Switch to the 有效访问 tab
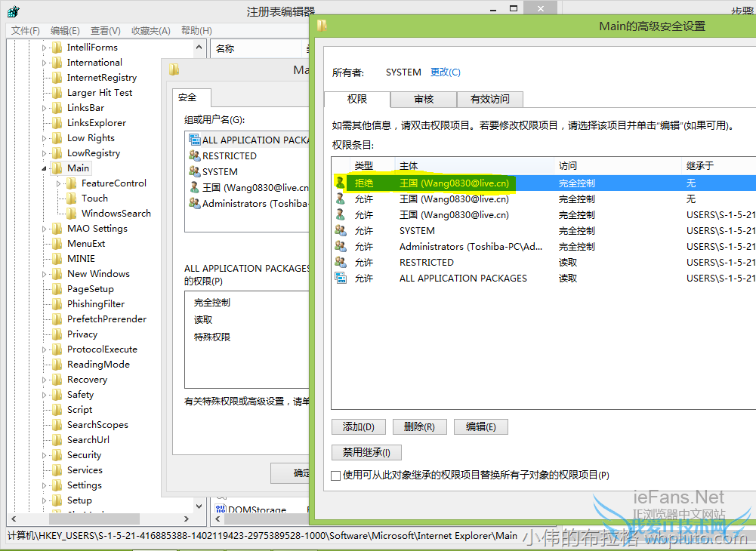This screenshot has width=756, height=551. pyautogui.click(x=490, y=100)
